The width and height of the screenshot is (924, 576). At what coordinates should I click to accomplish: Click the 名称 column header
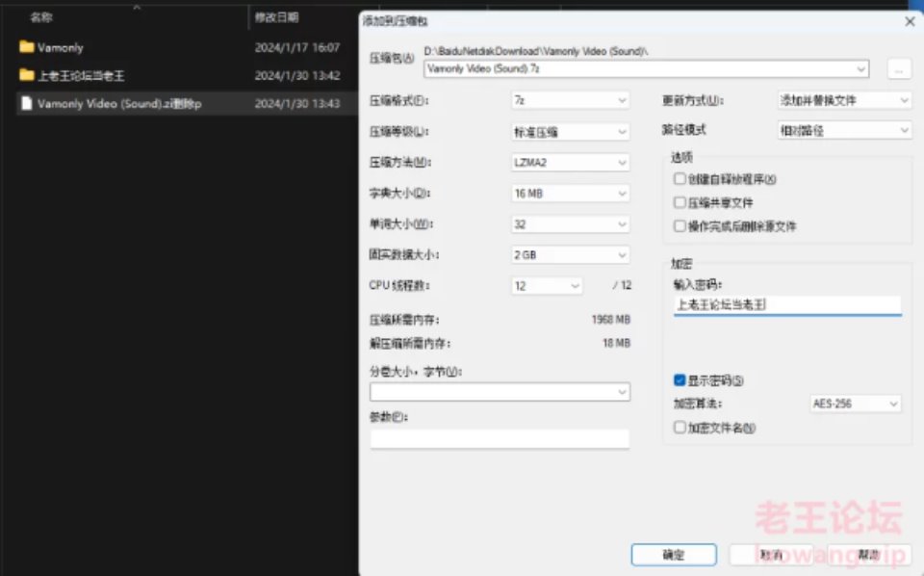(40, 17)
